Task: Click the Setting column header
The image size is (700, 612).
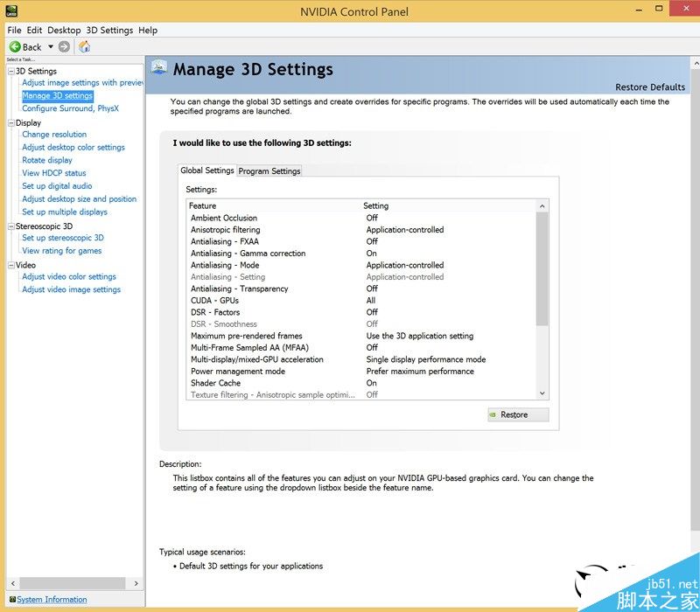Action: tap(448, 205)
